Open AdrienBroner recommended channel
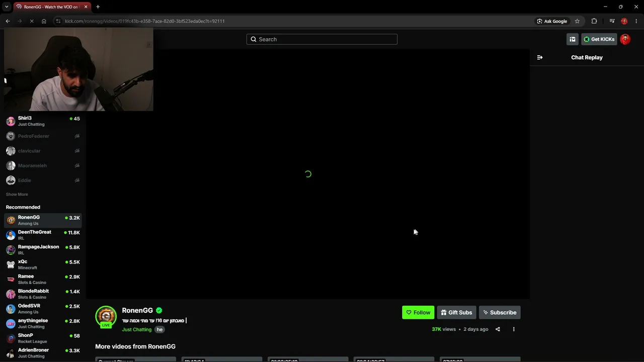 (x=43, y=353)
